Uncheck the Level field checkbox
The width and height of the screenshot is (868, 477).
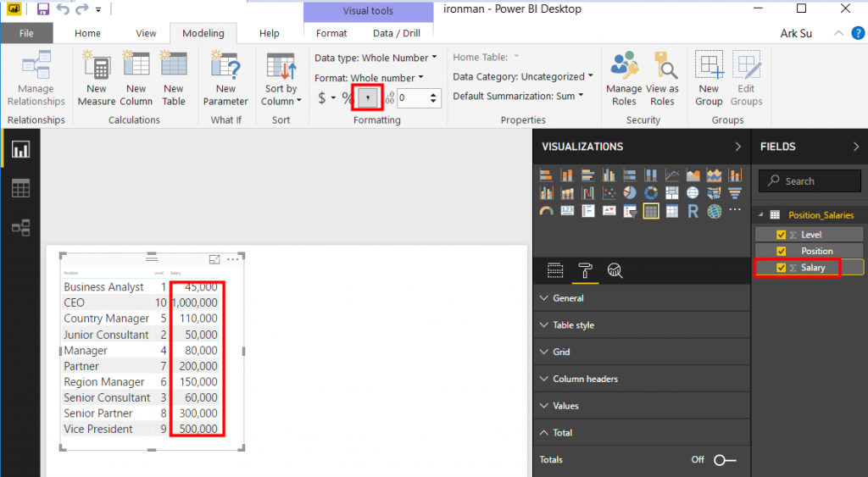pos(781,235)
